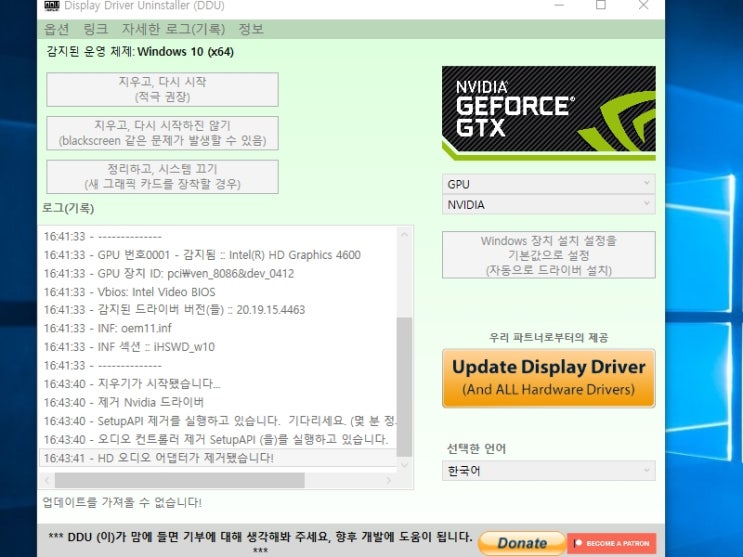Select log line 'Intel(R) HD Graphics 4600'

217,255
